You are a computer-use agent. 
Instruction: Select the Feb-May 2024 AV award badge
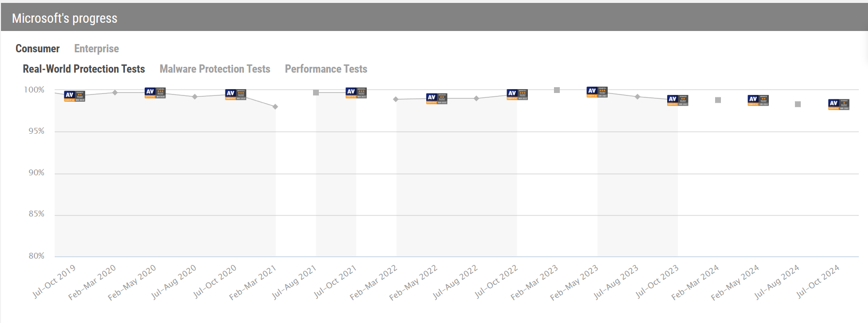758,100
